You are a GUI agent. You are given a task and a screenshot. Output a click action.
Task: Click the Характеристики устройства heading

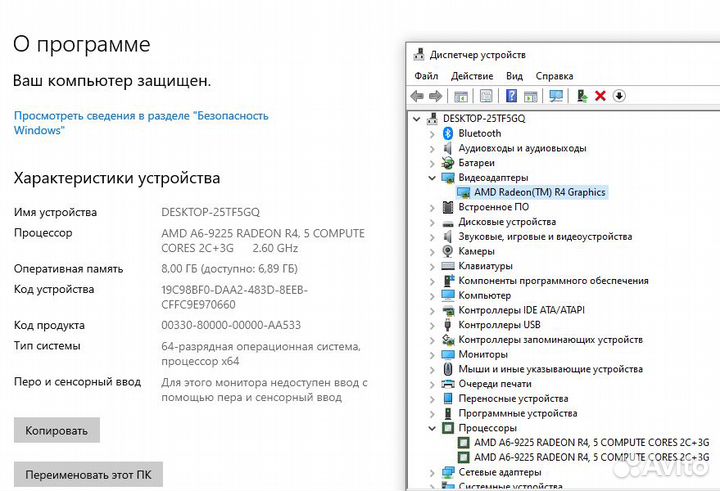(x=117, y=178)
